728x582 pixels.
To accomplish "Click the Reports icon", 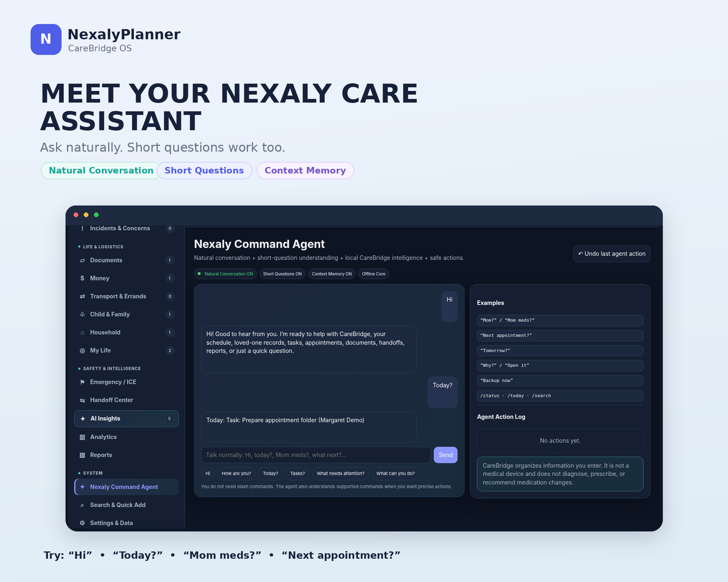I will point(82,455).
